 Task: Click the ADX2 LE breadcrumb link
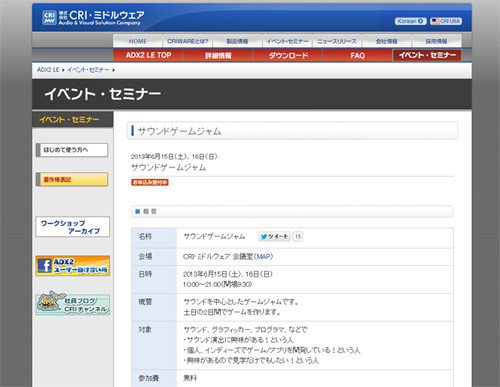(x=48, y=70)
